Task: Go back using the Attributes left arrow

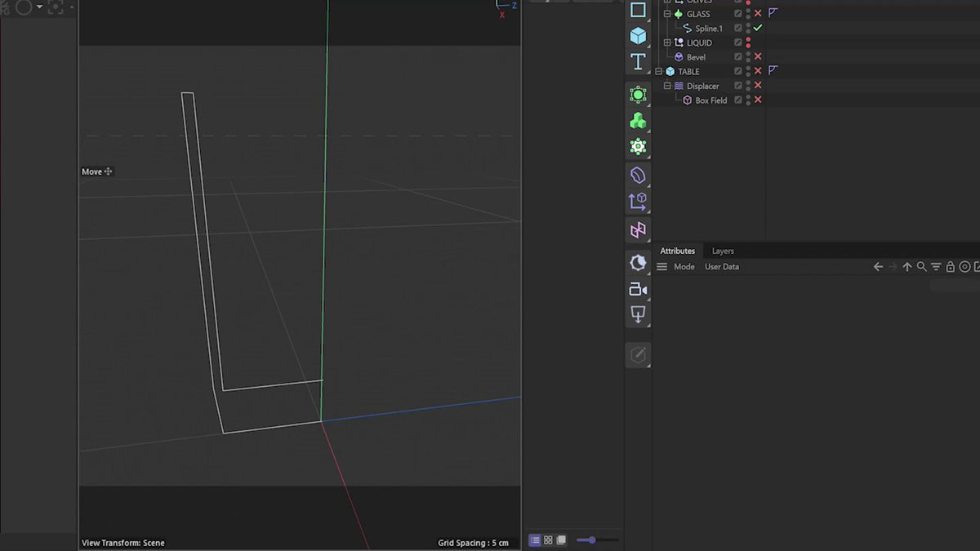Action: coord(878,267)
